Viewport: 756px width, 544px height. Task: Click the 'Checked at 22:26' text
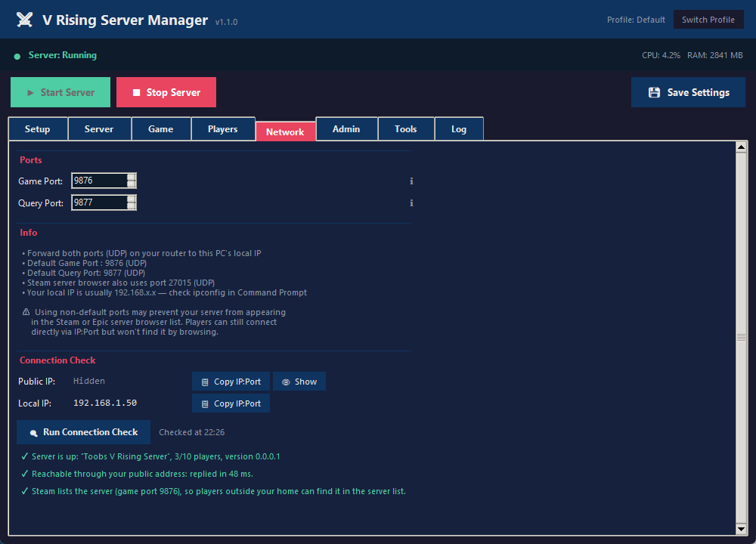192,432
